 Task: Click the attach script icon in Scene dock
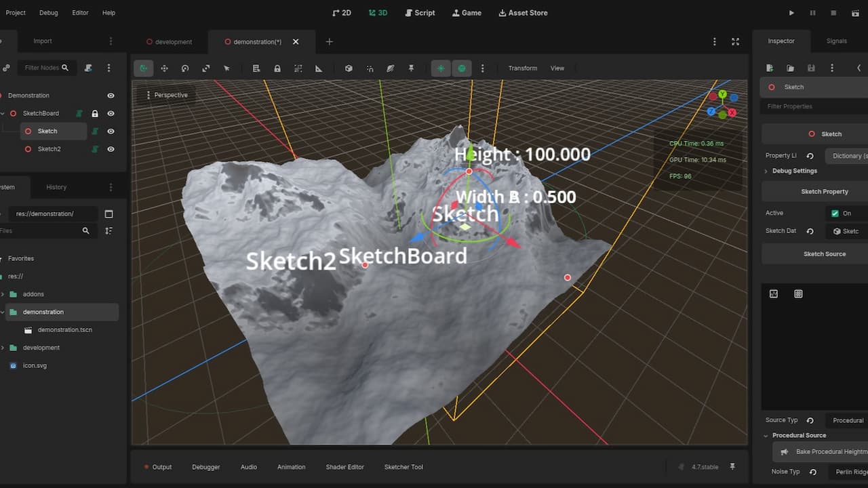pyautogui.click(x=88, y=68)
